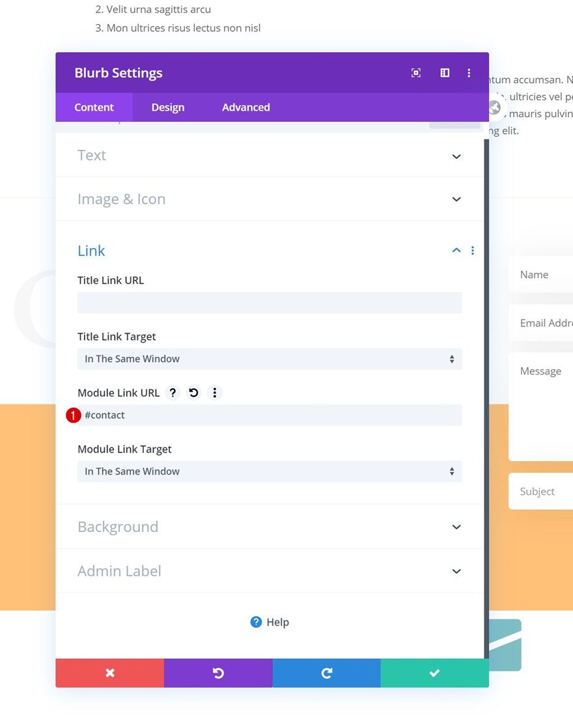Collapse the Link section

[456, 249]
